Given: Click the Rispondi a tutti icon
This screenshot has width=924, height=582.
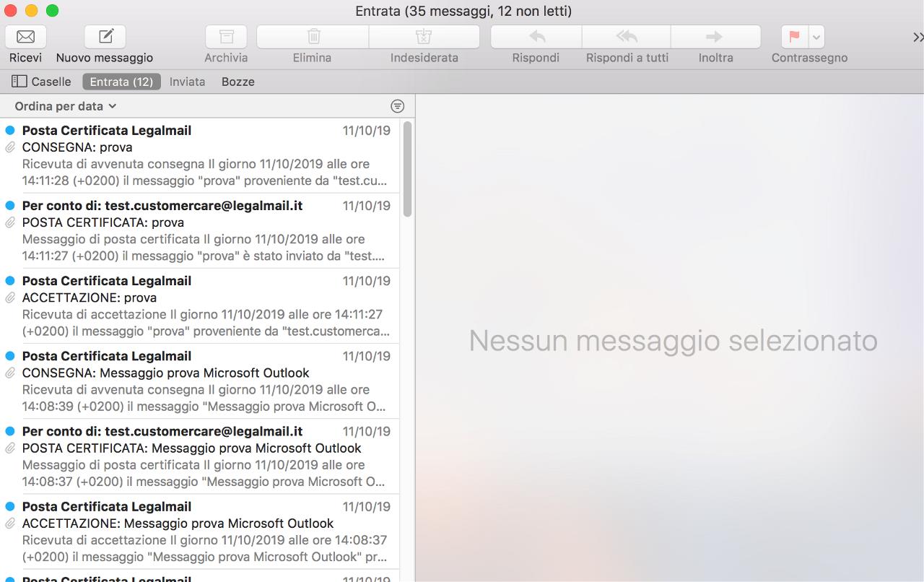Looking at the screenshot, I should tap(627, 37).
